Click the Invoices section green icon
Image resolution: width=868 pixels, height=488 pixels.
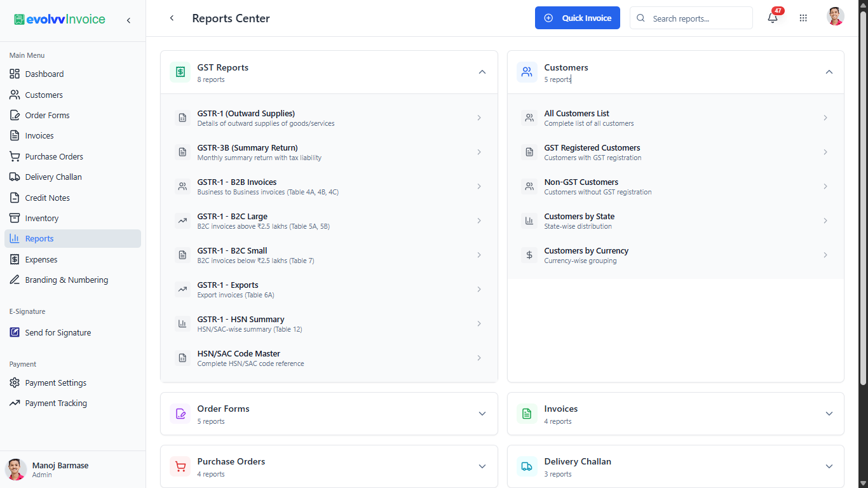(527, 414)
